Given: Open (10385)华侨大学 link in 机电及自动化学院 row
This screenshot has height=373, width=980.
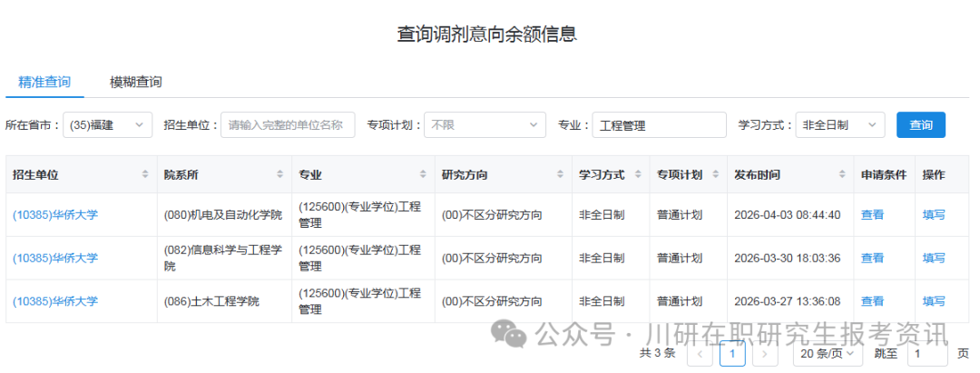Looking at the screenshot, I should 55,215.
